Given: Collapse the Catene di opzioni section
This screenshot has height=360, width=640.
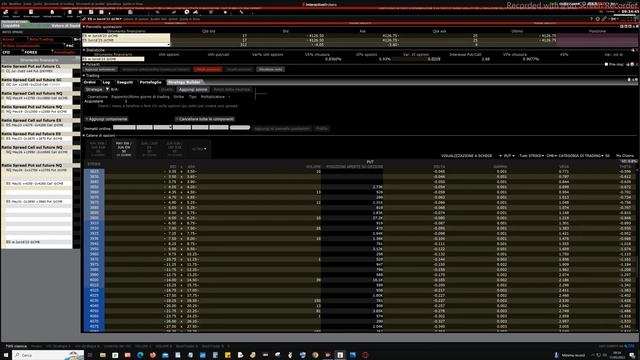Looking at the screenshot, I should click(x=84, y=135).
